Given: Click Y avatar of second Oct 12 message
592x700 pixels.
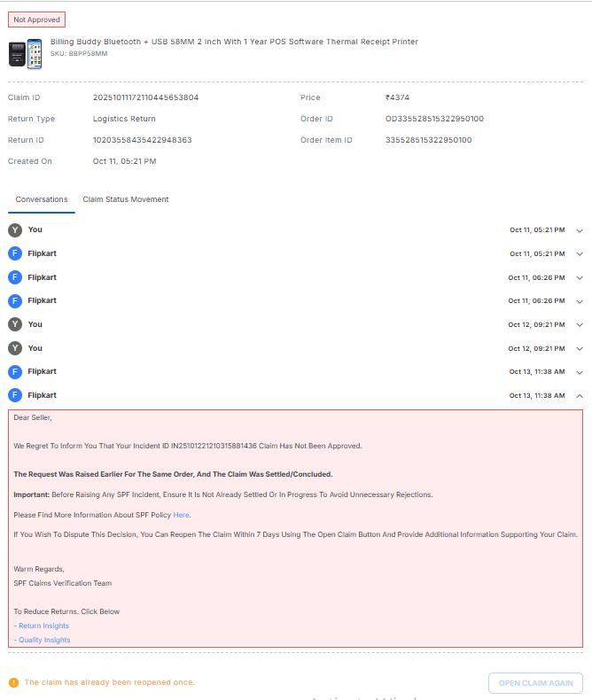Looking at the screenshot, I should pyautogui.click(x=15, y=348).
